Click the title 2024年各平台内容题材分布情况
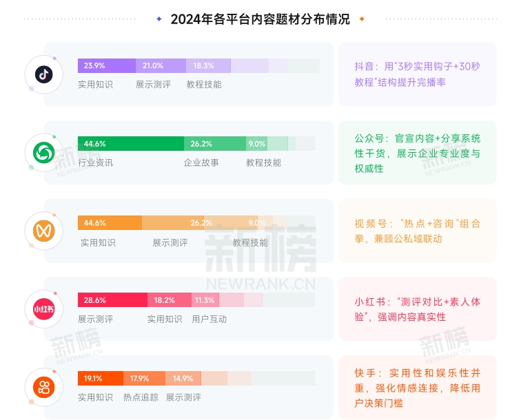The width and height of the screenshot is (521, 420). pyautogui.click(x=260, y=19)
